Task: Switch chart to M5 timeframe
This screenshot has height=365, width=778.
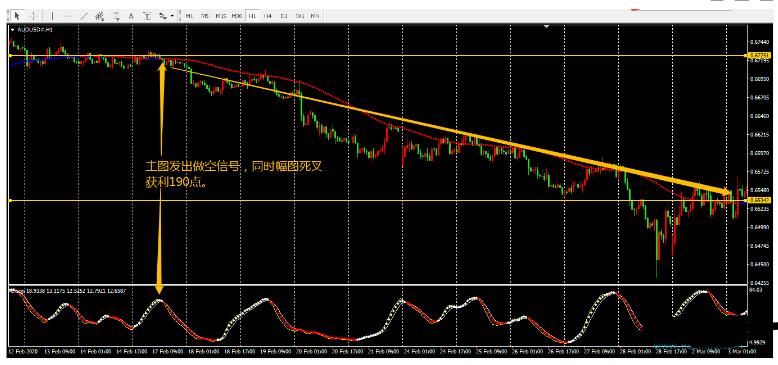Action: point(204,16)
